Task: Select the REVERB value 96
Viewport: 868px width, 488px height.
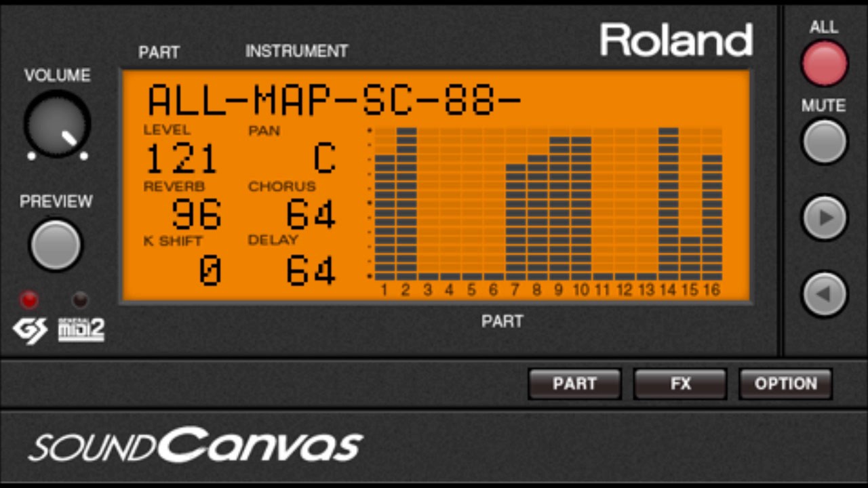Action: click(x=197, y=215)
